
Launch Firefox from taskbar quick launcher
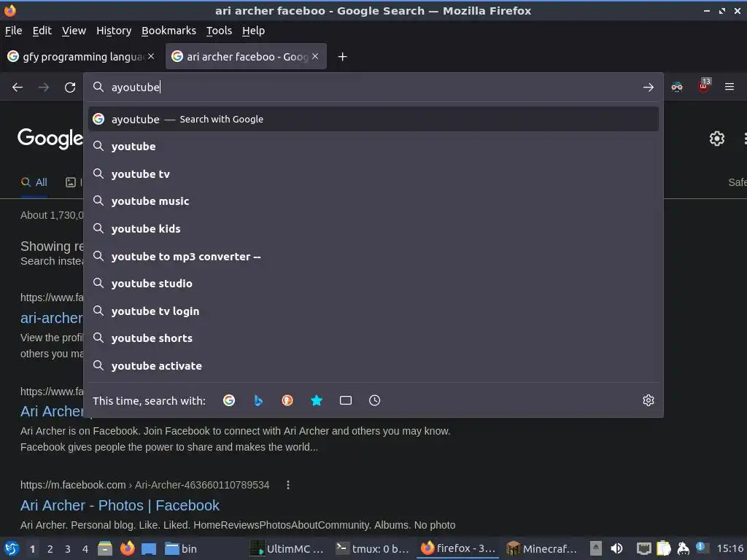click(127, 548)
